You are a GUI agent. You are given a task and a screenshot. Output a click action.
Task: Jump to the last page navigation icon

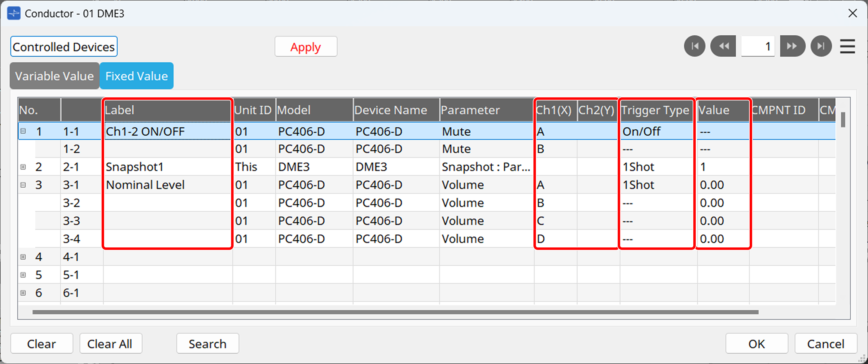pyautogui.click(x=821, y=46)
